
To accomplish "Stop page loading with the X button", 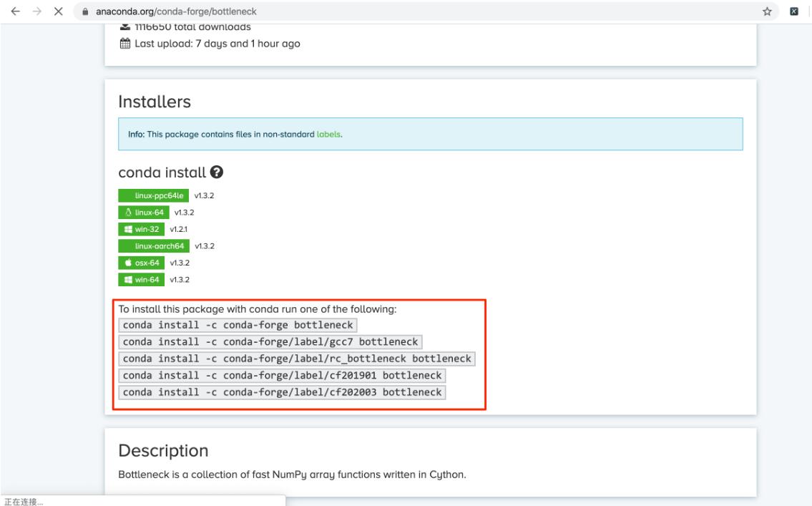I will click(59, 11).
